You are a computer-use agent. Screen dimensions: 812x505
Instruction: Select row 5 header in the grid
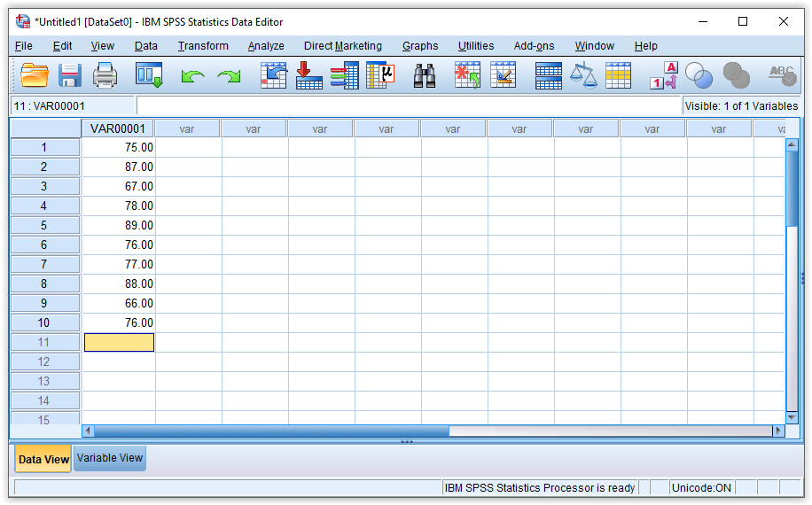click(44, 225)
